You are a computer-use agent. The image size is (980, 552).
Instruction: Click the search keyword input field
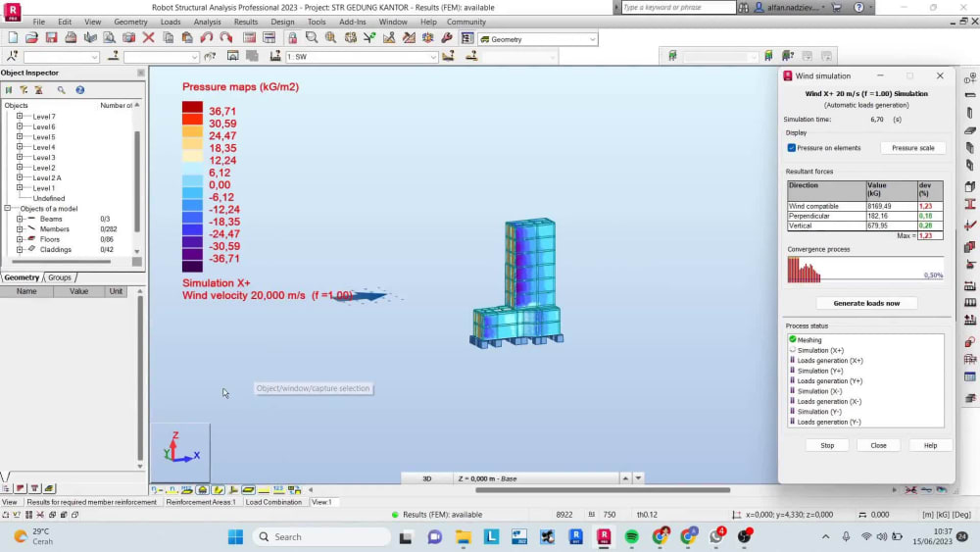678,8
